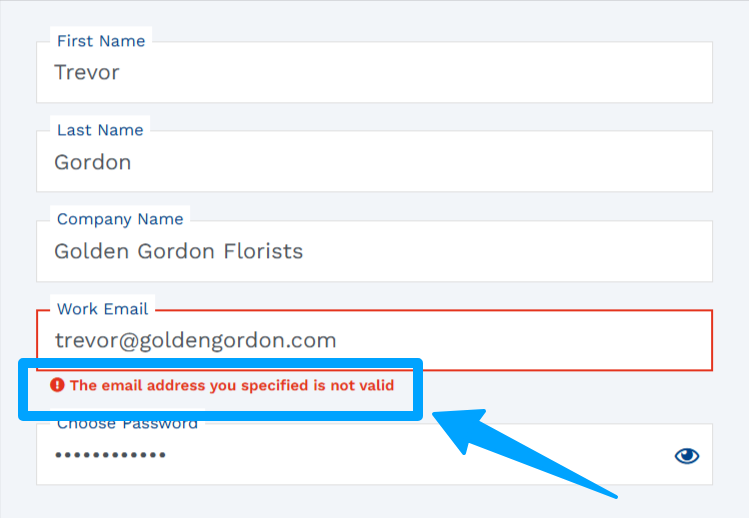Screen dimensions: 749x518
Task: Click the "Golden Gordon Florists" text
Action: pos(178,251)
